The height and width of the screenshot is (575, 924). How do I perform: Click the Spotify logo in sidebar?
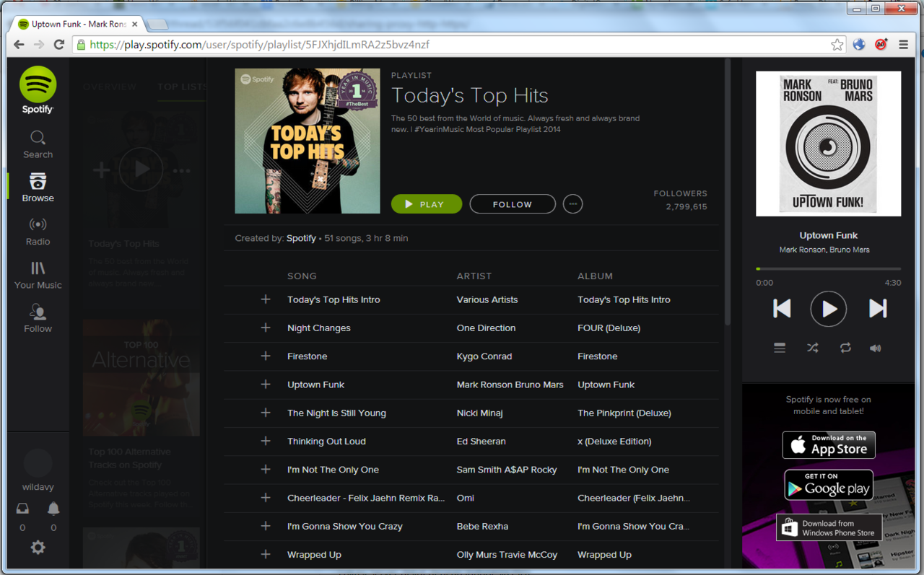[38, 89]
